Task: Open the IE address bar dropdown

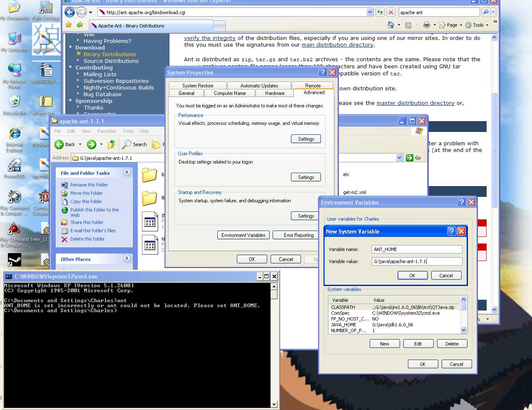Action: 370,12
